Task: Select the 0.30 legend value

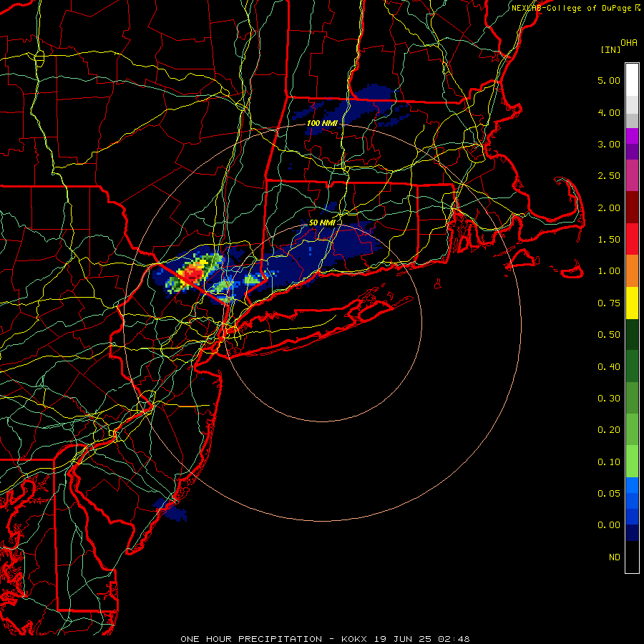Action: click(609, 399)
